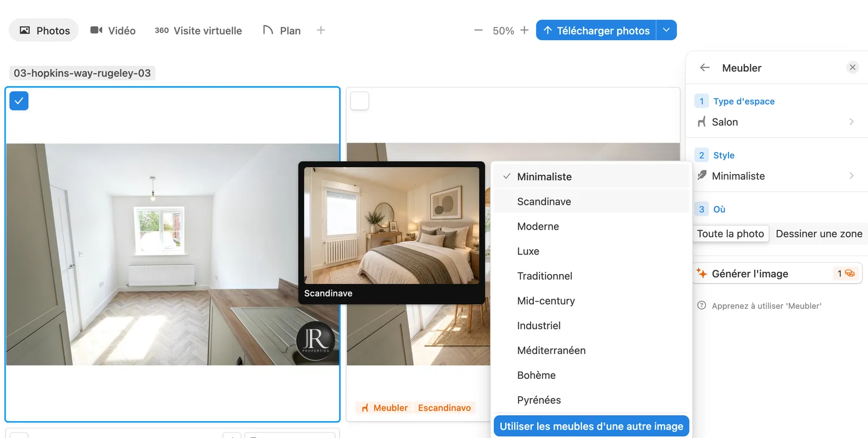Click Utiliser les meubles d'une autre image
The width and height of the screenshot is (868, 438).
591,427
